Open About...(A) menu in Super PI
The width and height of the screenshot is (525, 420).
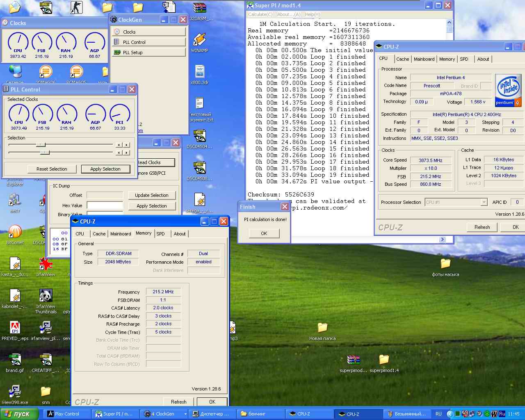tap(289, 14)
